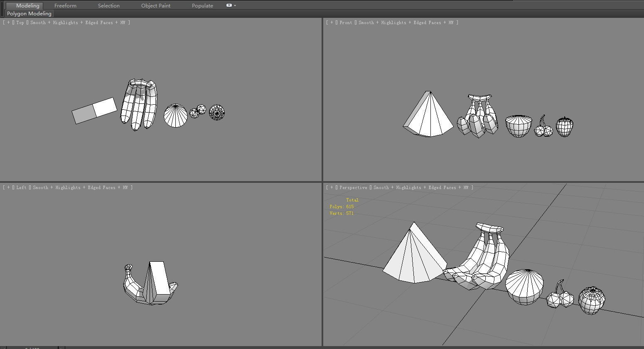Click the Top viewport view label

tap(20, 23)
